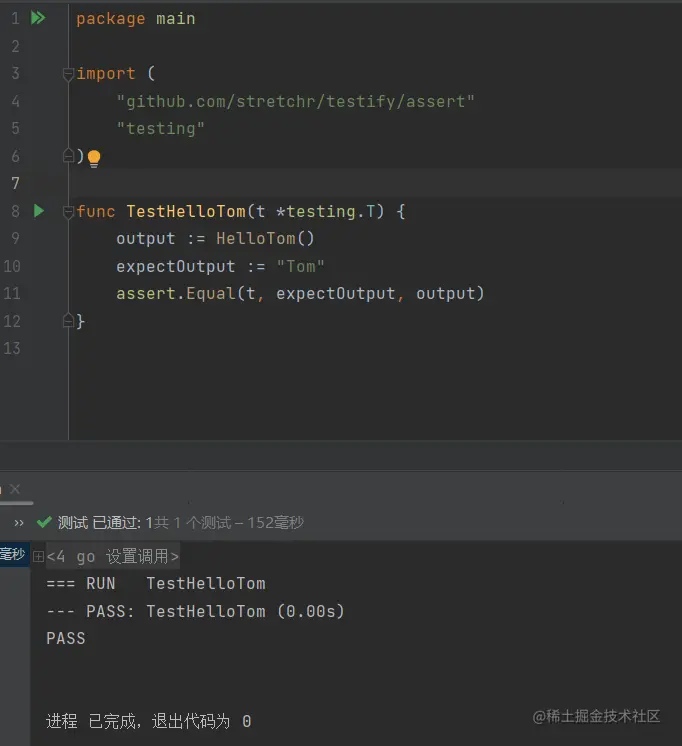Open the yellow lightbulb quick-fix
Viewport: 682px width, 746px height.
(x=94, y=158)
